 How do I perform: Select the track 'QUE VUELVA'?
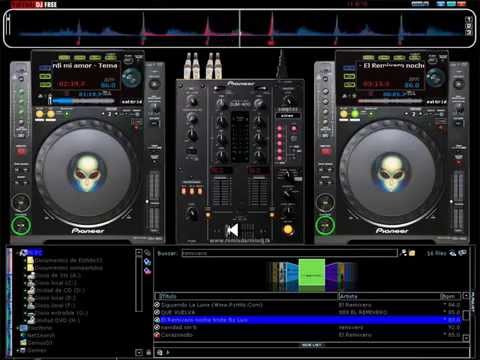tap(308, 312)
